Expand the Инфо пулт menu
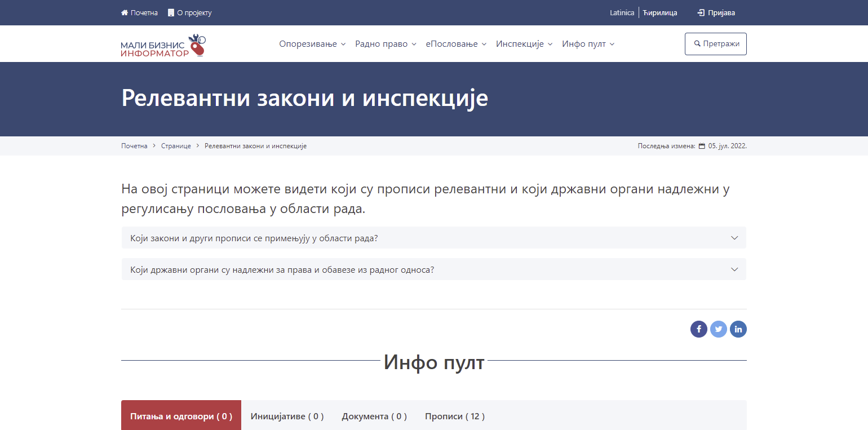868x430 pixels. [x=588, y=44]
